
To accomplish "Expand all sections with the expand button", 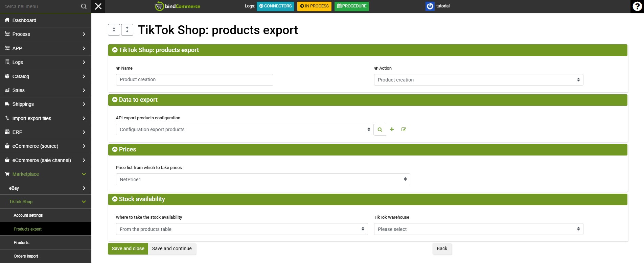I will click(127, 30).
